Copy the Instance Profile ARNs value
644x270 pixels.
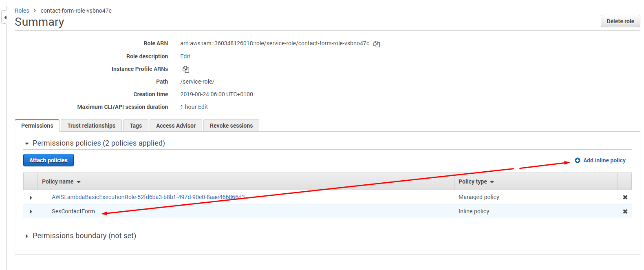click(186, 69)
